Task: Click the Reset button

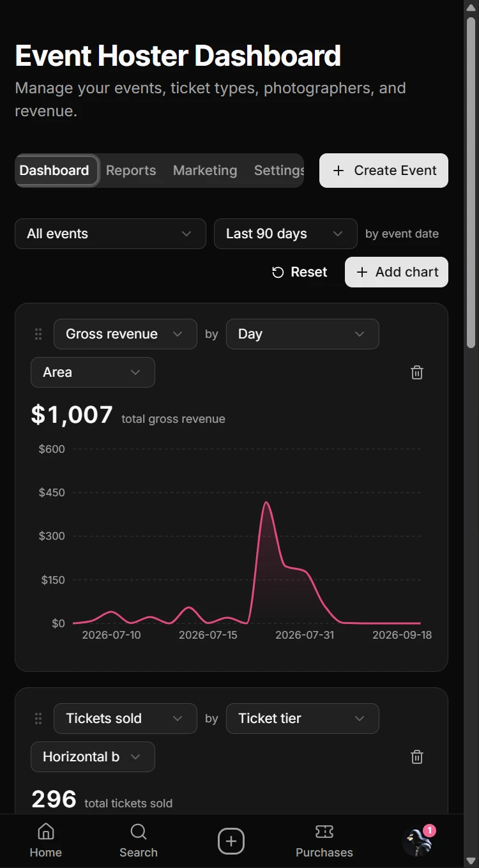Action: tap(300, 272)
